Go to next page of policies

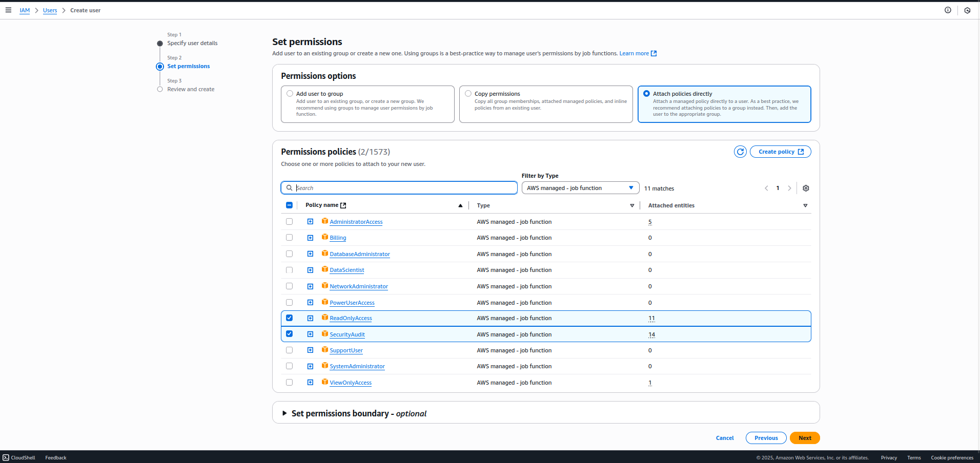click(x=789, y=188)
